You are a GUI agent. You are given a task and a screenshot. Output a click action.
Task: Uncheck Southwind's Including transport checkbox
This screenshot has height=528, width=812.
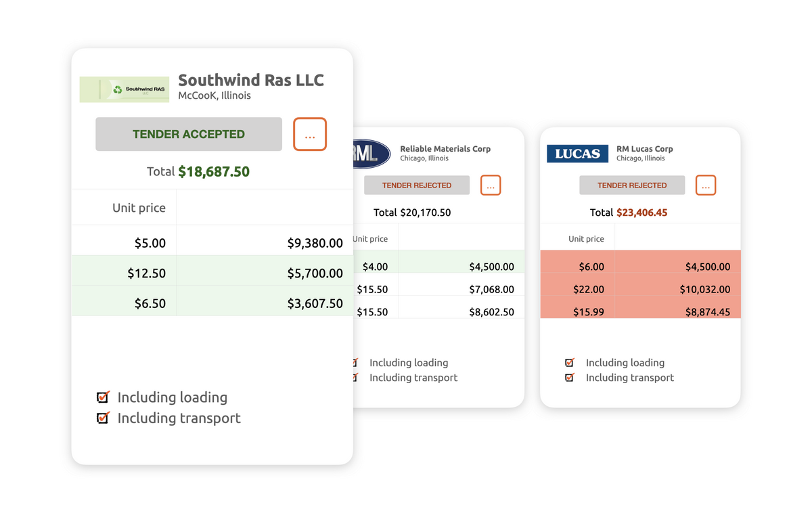(x=103, y=418)
